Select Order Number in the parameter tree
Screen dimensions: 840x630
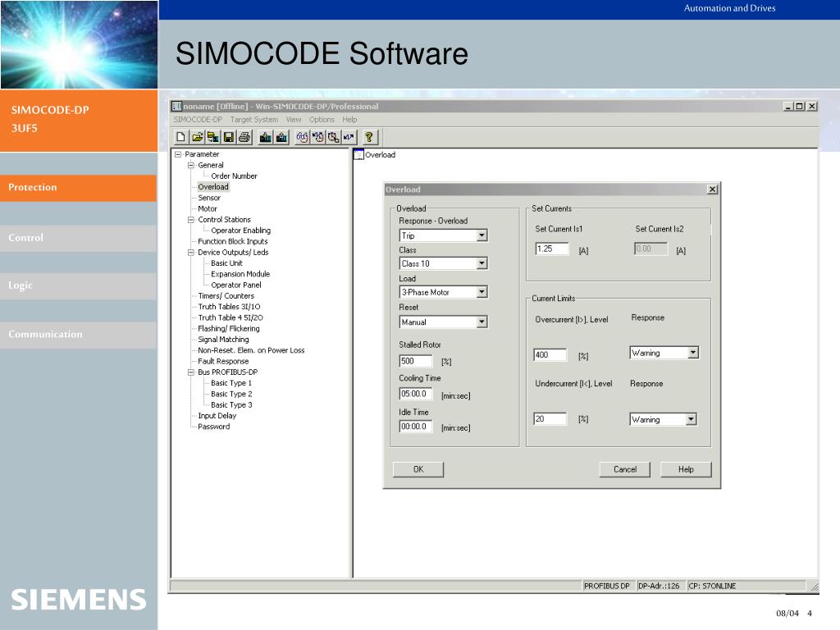pos(234,176)
